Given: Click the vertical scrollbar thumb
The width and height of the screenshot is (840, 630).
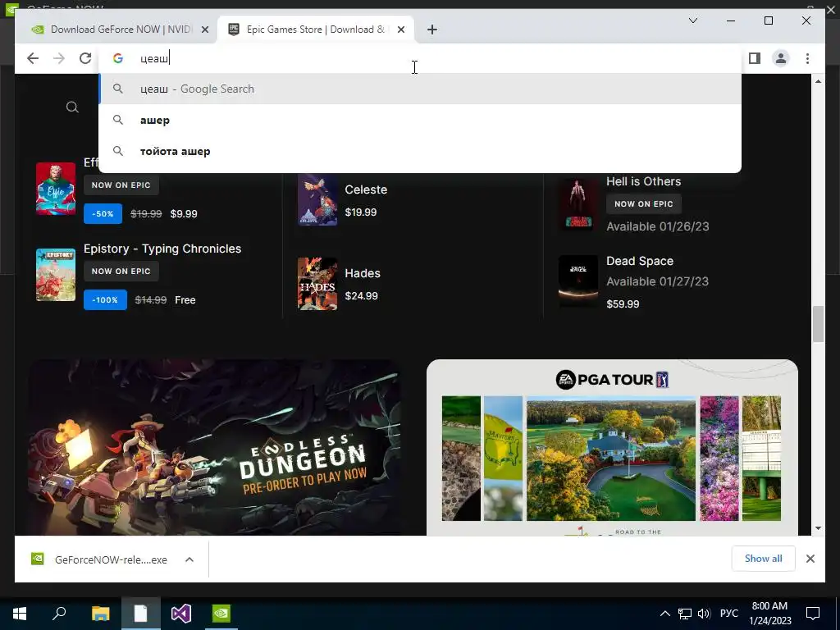Looking at the screenshot, I should click(818, 323).
